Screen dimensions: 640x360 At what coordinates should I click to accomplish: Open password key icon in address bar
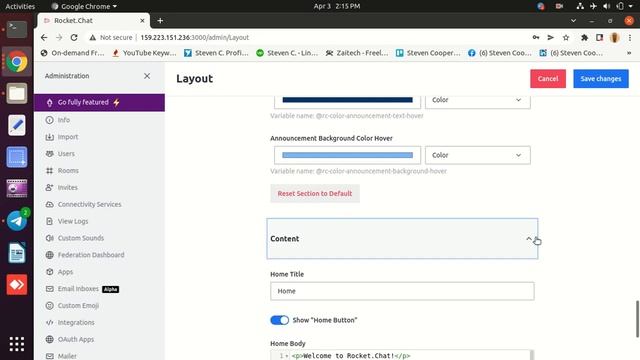click(x=536, y=38)
